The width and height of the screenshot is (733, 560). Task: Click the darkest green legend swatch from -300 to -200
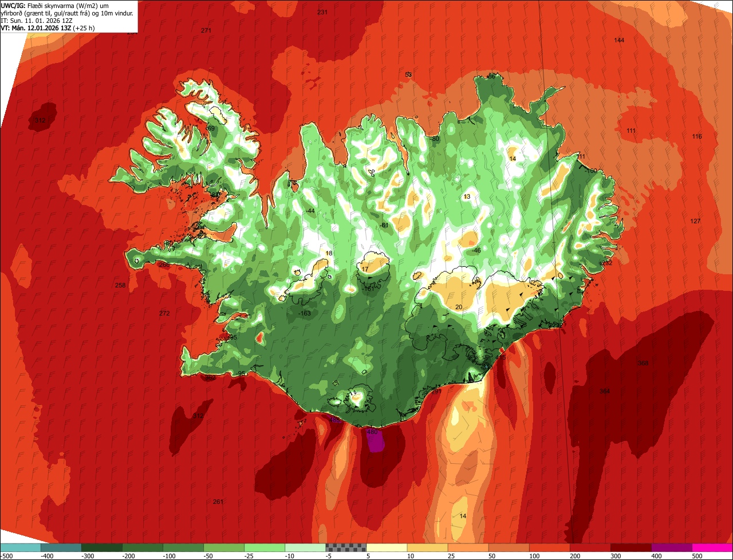pyautogui.click(x=102, y=547)
